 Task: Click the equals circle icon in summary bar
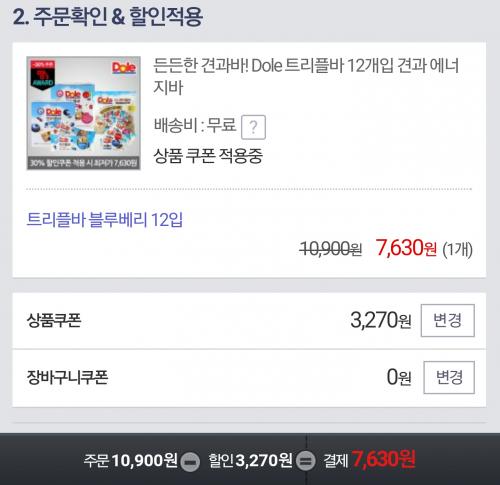coord(306,461)
